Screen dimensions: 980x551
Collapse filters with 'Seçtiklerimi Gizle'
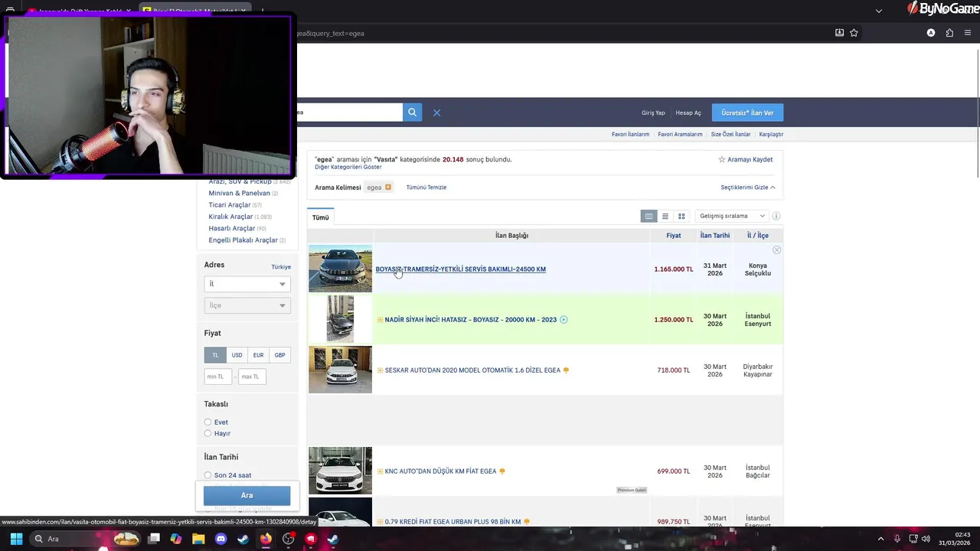pos(748,187)
